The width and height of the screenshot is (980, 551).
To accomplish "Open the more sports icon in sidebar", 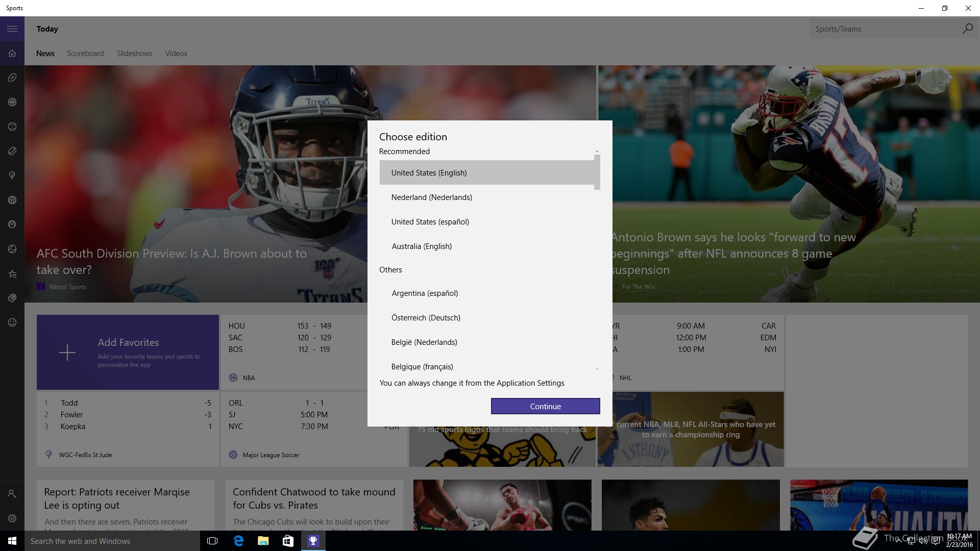I will (x=12, y=298).
